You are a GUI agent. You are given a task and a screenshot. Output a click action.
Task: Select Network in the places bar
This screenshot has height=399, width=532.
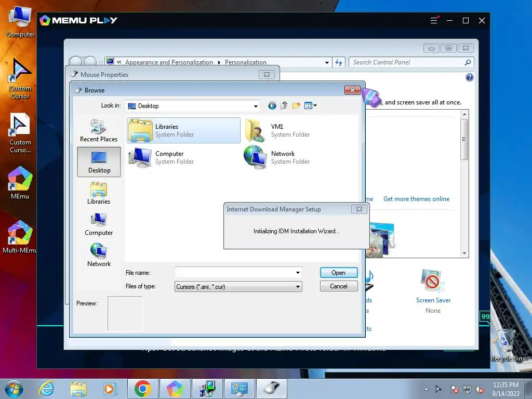pyautogui.click(x=99, y=255)
